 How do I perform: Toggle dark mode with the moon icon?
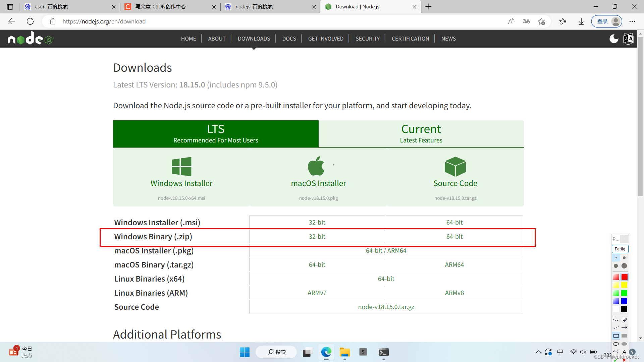(613, 39)
